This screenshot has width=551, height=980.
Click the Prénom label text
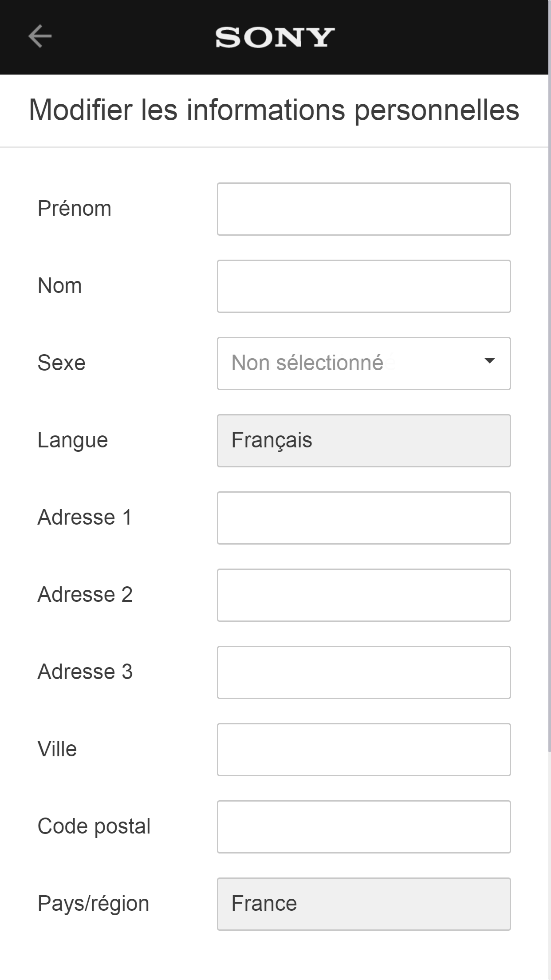(x=75, y=209)
